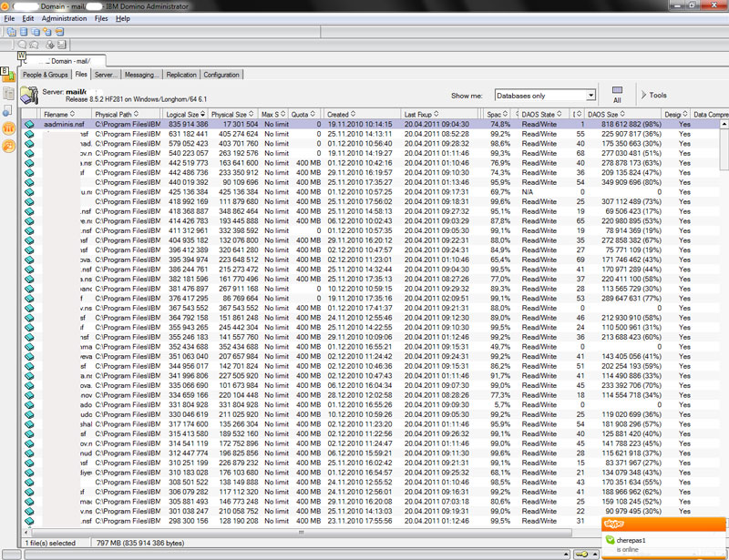Click cherepas1 in the Skype notification
The width and height of the screenshot is (729, 560).
[x=631, y=541]
